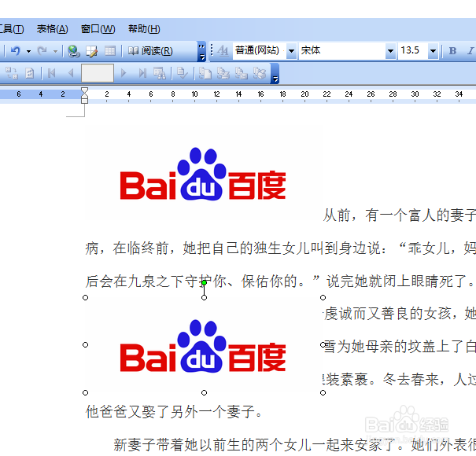Click the text line "他爸爸又娶了另外一个妻子。"
Screen dimensions: 476x456
pyautogui.click(x=174, y=412)
